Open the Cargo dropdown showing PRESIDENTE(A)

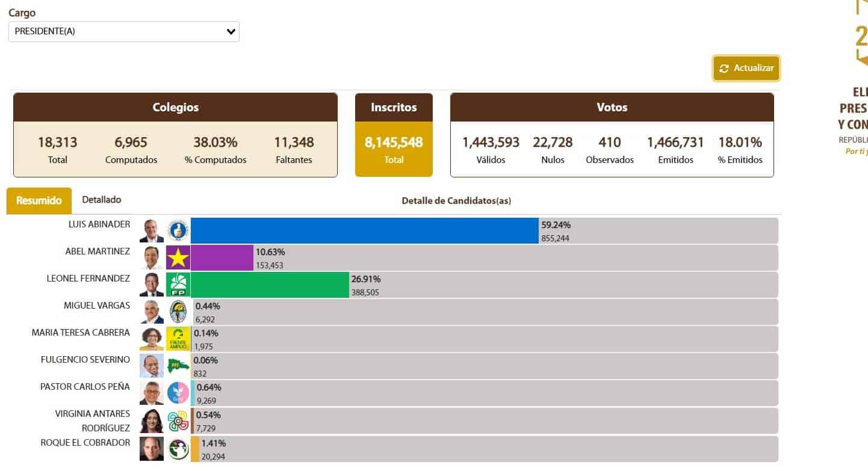pyautogui.click(x=123, y=32)
